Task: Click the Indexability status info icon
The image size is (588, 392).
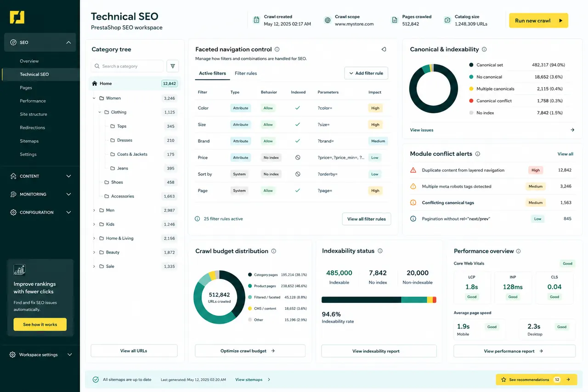Action: tap(380, 251)
